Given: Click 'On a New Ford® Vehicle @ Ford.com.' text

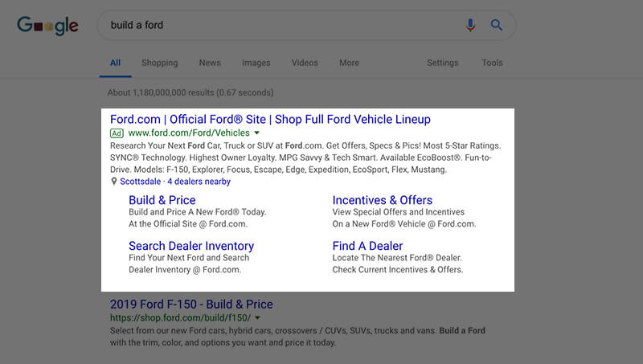Looking at the screenshot, I should click(404, 224).
